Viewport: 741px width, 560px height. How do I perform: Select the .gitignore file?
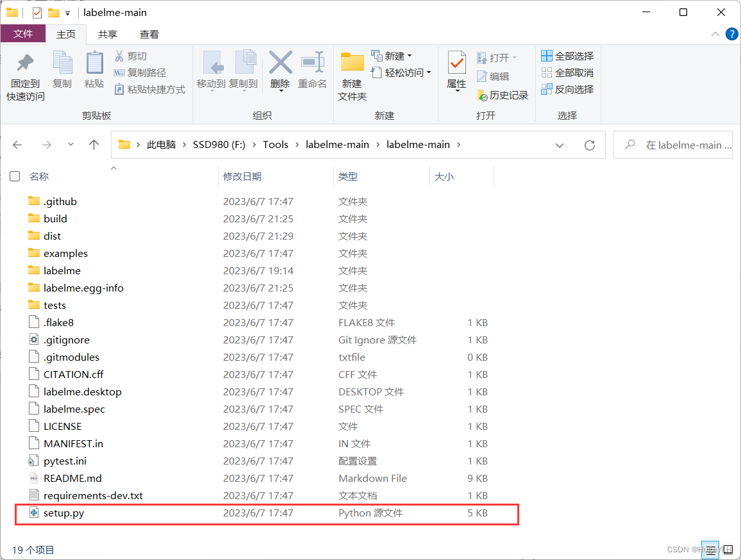[67, 340]
